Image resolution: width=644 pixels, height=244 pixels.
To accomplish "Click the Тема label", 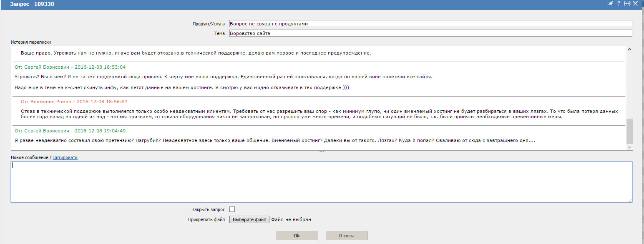I will point(219,33).
